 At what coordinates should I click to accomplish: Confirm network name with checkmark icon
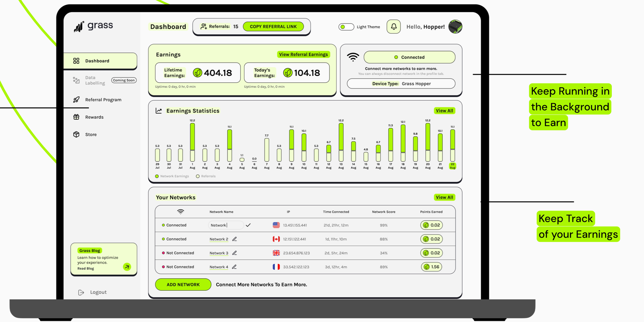click(248, 225)
